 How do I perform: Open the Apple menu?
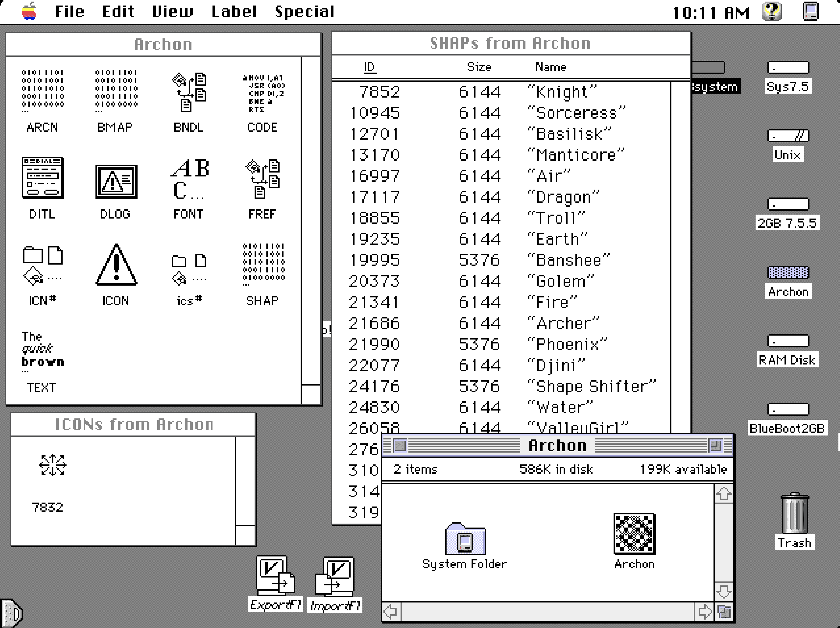(x=30, y=11)
